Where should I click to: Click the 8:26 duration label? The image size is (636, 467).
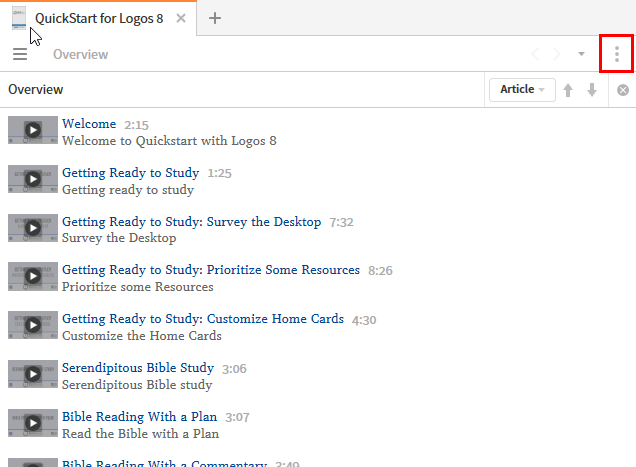380,271
